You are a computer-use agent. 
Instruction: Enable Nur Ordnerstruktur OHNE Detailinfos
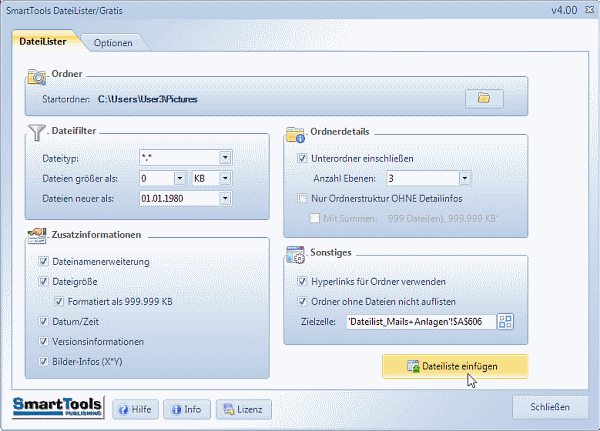[302, 198]
